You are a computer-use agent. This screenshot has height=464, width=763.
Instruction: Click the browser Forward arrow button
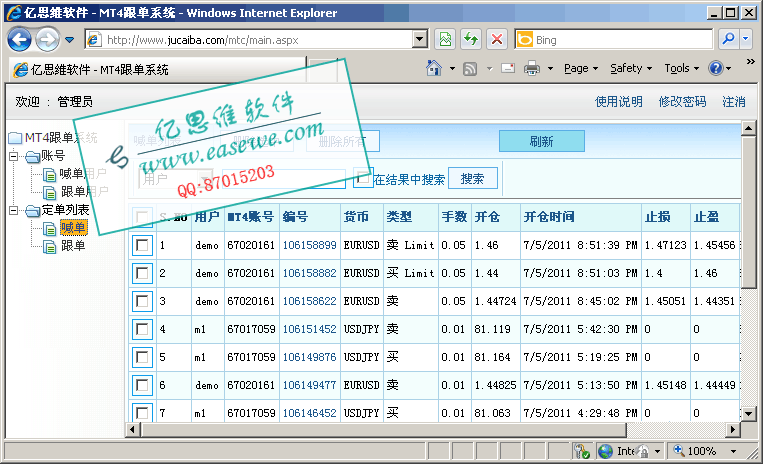(x=47, y=39)
